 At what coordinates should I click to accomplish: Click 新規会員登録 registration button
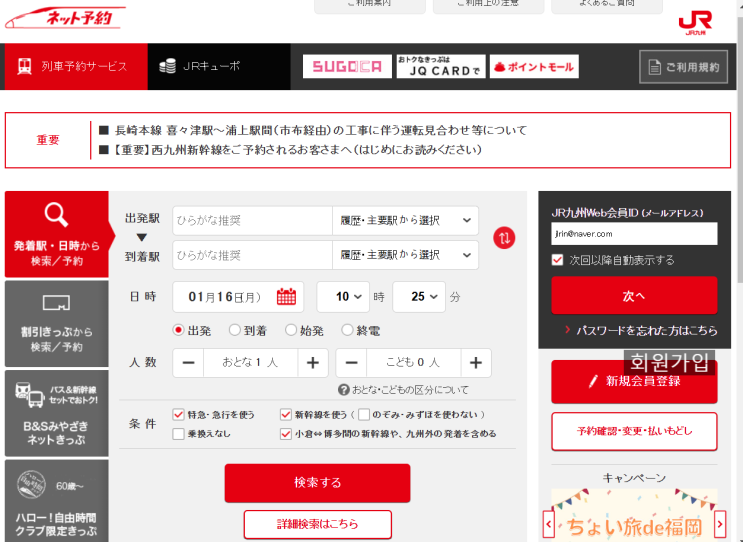click(634, 382)
